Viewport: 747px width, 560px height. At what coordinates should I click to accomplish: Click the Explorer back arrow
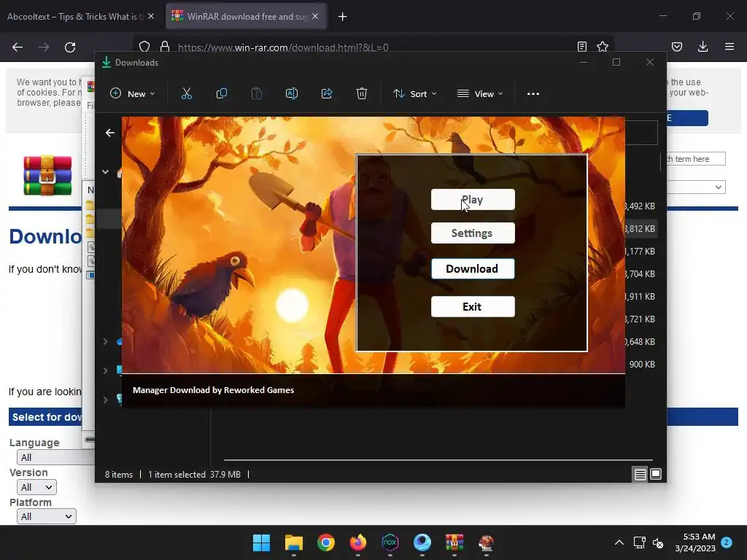[110, 133]
